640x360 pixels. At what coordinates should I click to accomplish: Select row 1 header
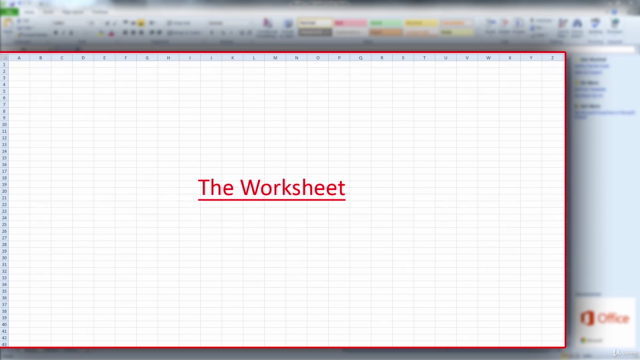[4, 64]
